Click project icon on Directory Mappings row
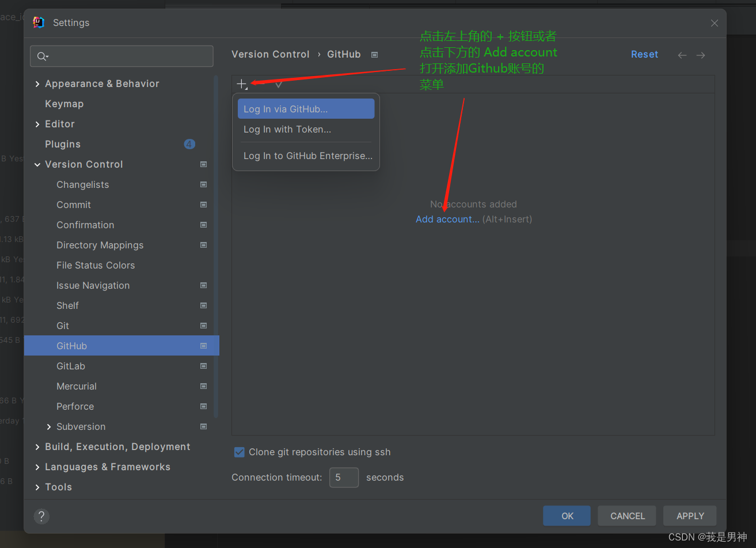The width and height of the screenshot is (756, 548). pyautogui.click(x=203, y=245)
